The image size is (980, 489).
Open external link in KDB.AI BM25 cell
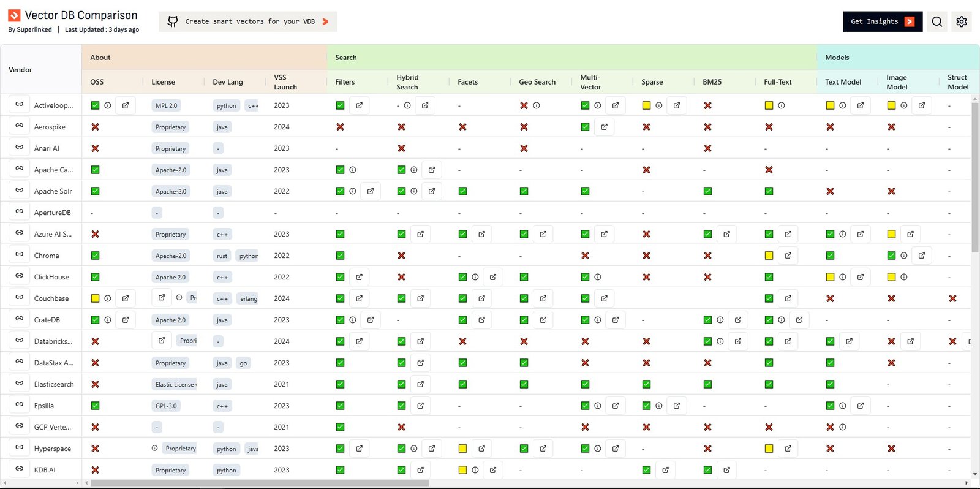[x=726, y=470]
